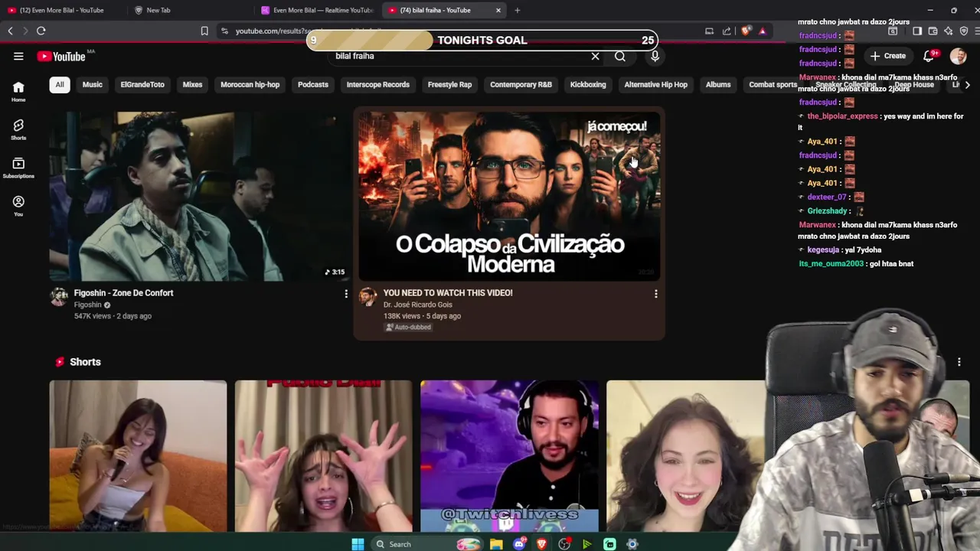Open Shorts shelf three-dot menu
The height and width of the screenshot is (551, 980).
coord(959,362)
